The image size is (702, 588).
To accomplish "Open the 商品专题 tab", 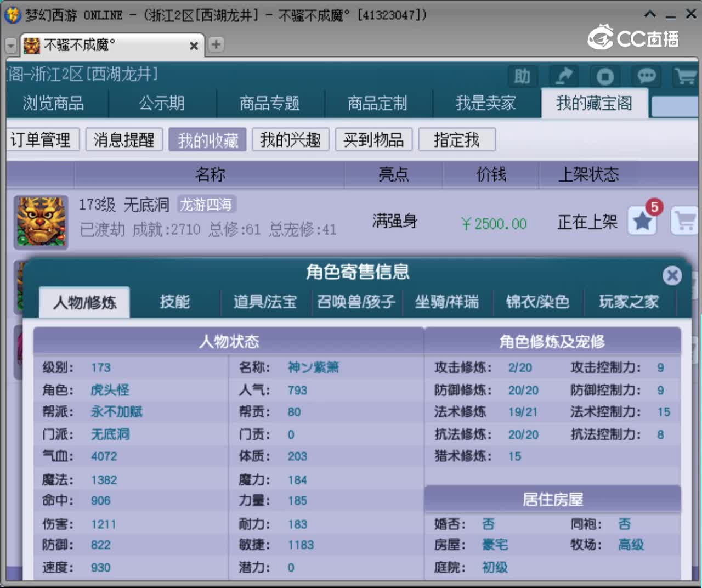I will [x=270, y=103].
